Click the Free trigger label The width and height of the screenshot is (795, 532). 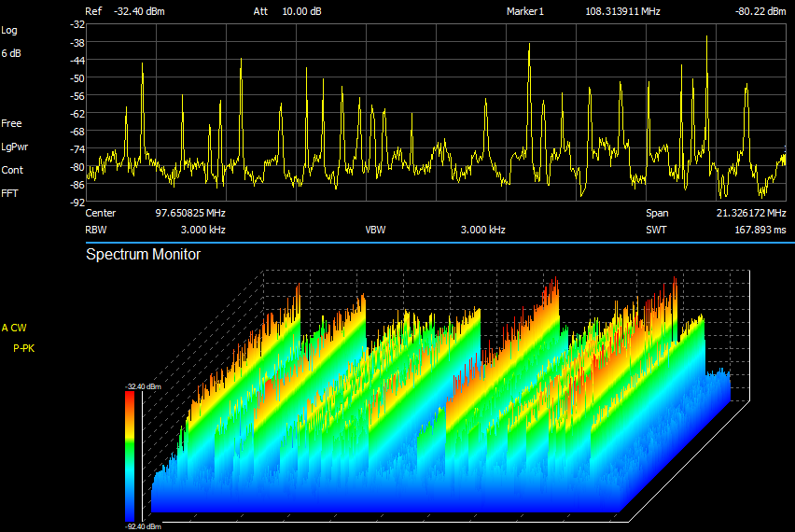[11, 123]
